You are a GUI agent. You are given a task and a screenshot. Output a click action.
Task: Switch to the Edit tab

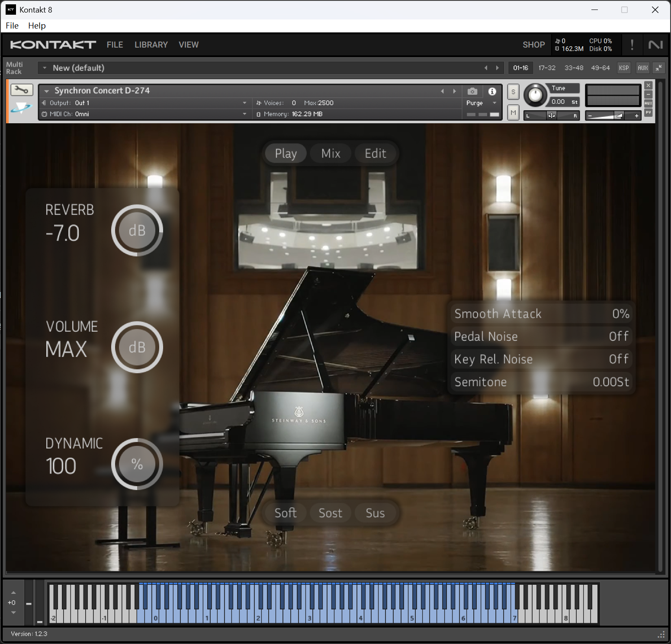375,154
